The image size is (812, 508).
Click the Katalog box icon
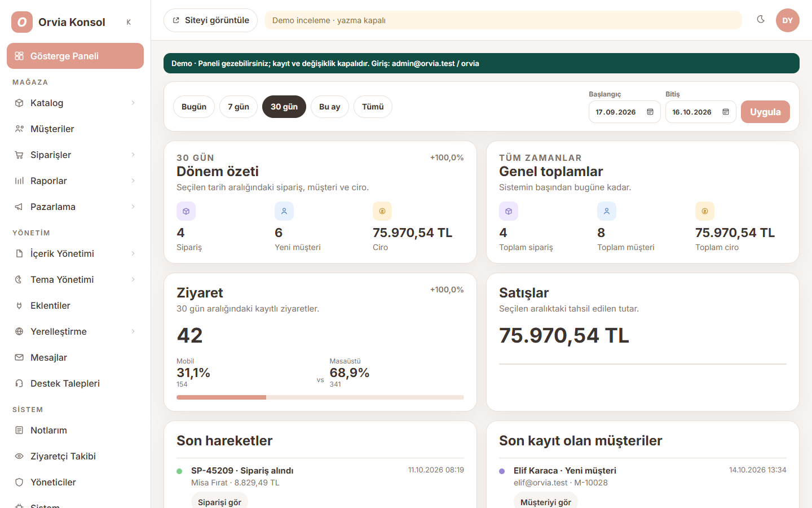pos(19,103)
